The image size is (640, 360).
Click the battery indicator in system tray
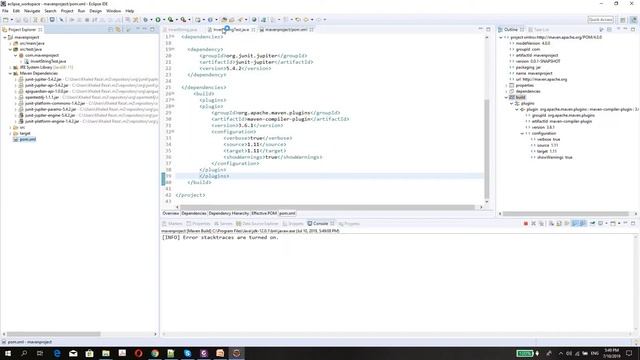(x=524, y=353)
